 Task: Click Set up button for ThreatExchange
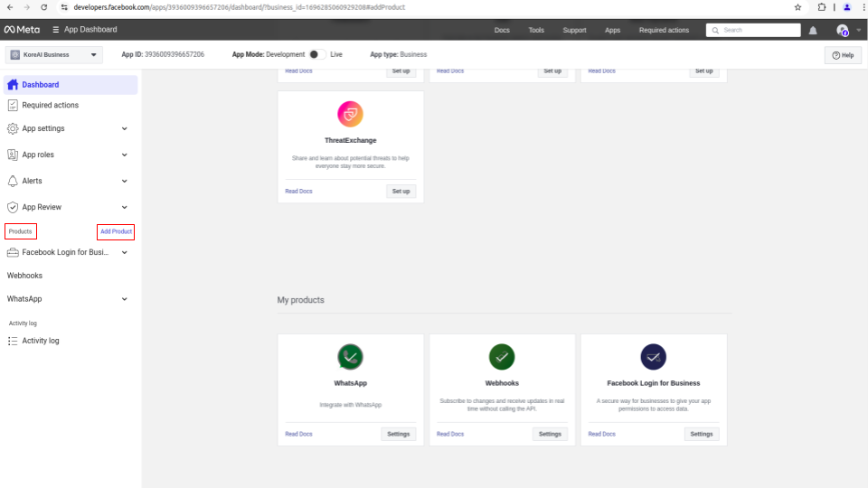pos(401,191)
